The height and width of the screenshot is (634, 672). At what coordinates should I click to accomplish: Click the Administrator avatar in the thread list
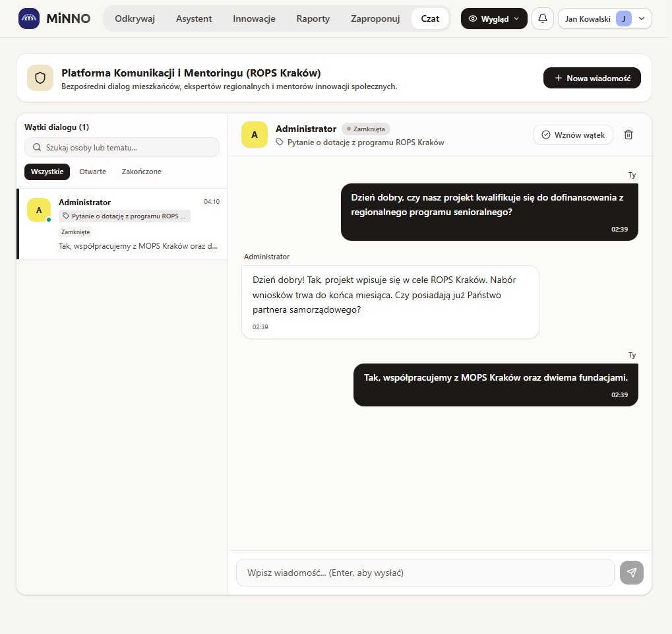pyautogui.click(x=39, y=210)
